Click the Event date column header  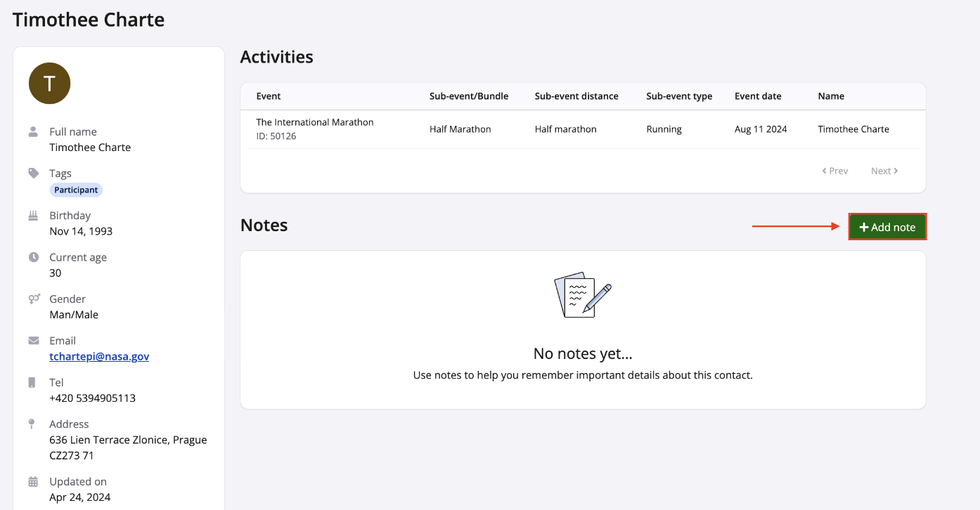[758, 96]
